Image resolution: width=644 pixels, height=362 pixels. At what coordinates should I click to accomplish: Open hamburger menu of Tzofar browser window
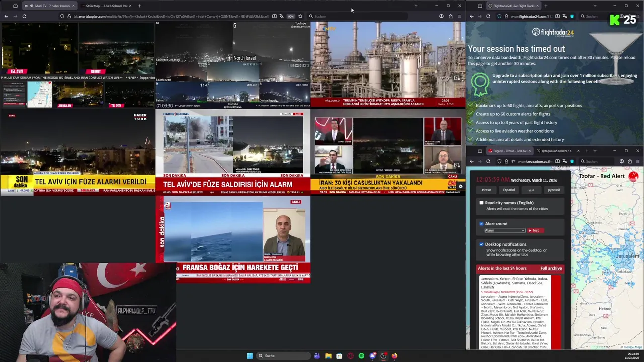(x=638, y=161)
